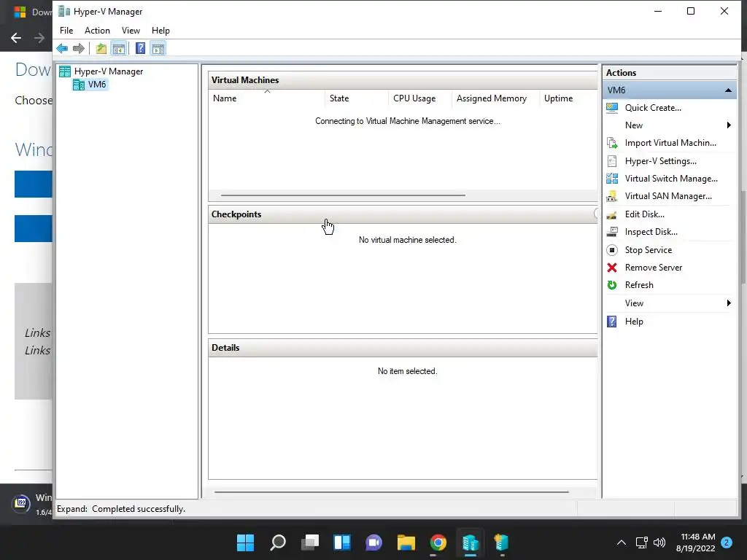The width and height of the screenshot is (747, 560).
Task: Click the Forward arrow toolbar icon
Action: point(79,49)
